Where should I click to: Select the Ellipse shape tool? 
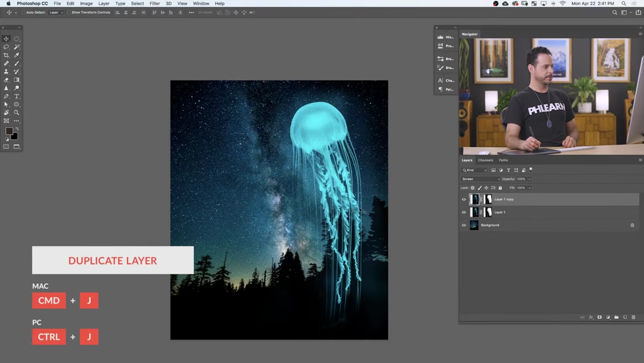pos(17,104)
